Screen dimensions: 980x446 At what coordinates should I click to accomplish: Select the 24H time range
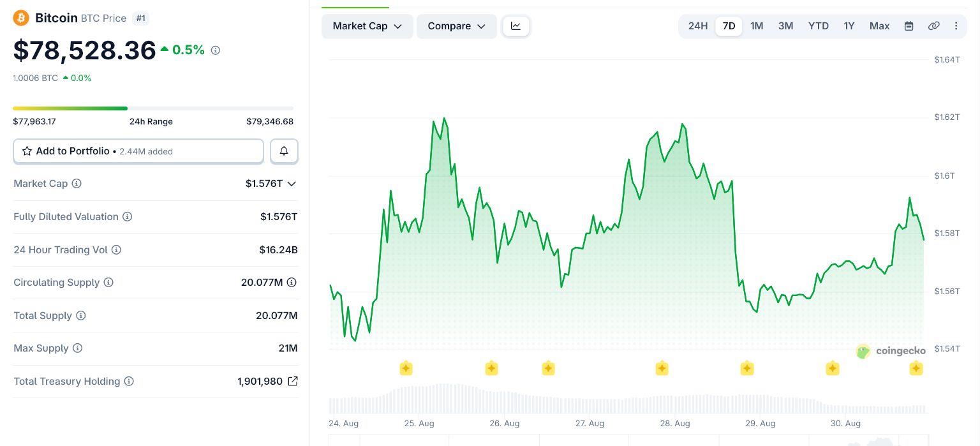(x=698, y=26)
